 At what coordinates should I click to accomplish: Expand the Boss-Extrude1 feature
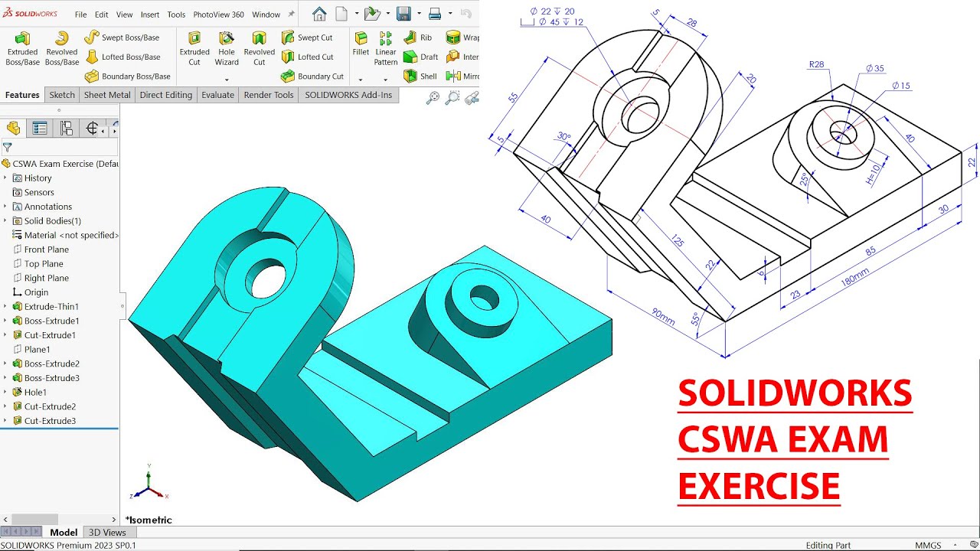click(5, 321)
